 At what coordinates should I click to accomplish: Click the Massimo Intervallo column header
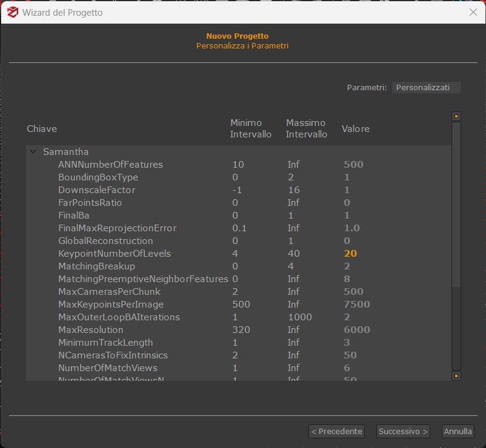(x=306, y=128)
